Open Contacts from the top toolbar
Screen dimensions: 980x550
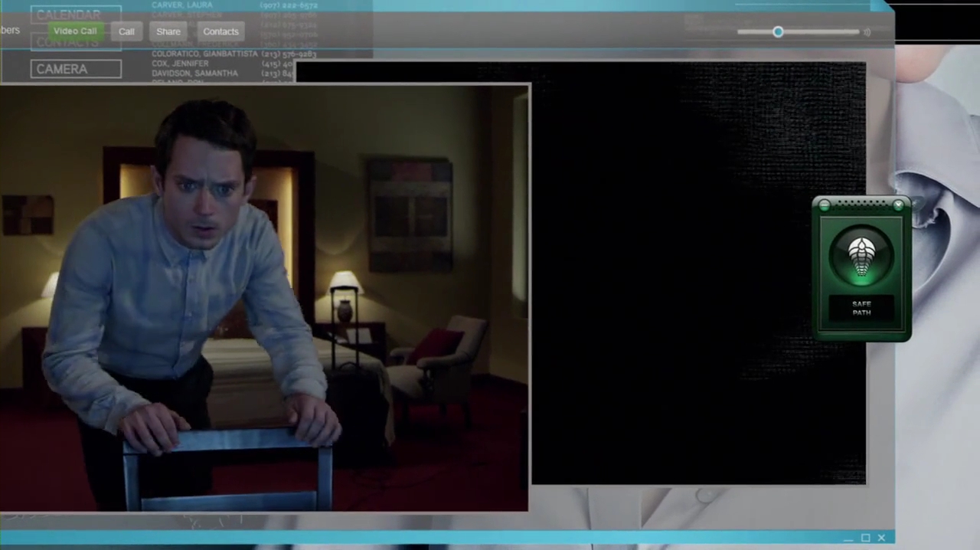tap(220, 31)
